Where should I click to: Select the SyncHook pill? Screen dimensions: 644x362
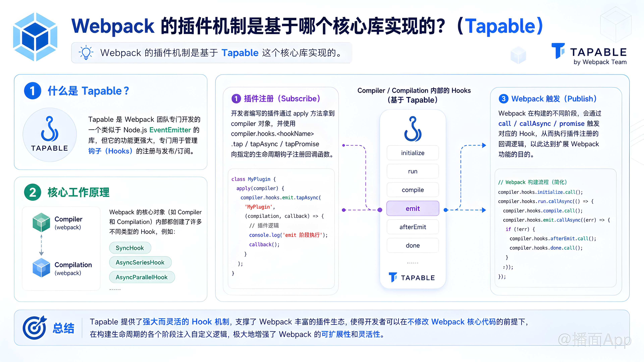[x=130, y=248]
